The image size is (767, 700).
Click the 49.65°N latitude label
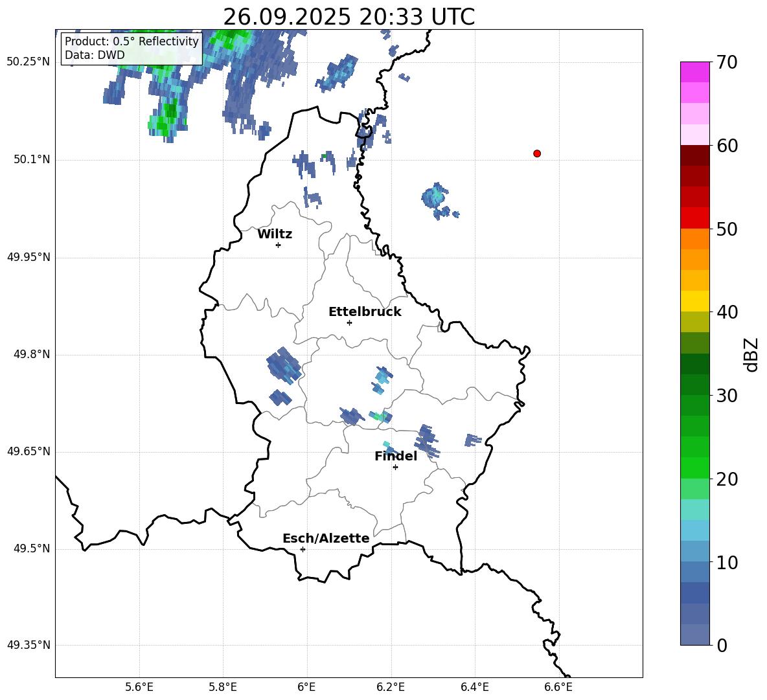pyautogui.click(x=29, y=451)
